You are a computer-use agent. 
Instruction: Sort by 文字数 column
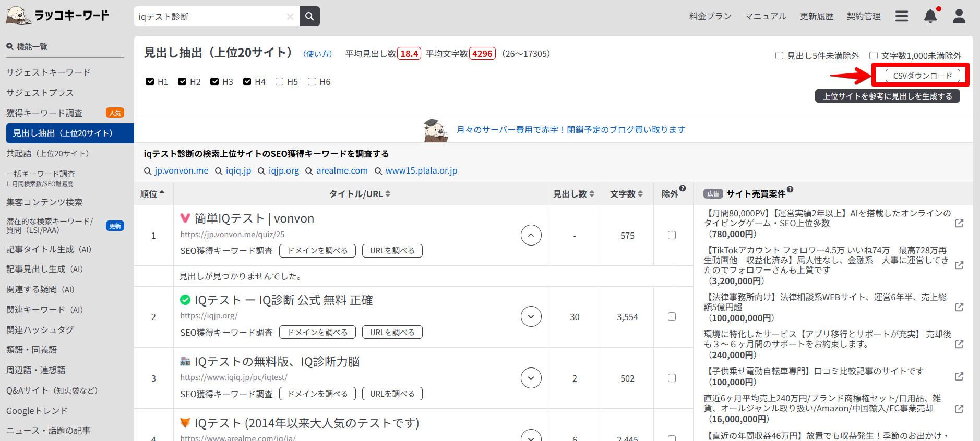click(x=627, y=194)
